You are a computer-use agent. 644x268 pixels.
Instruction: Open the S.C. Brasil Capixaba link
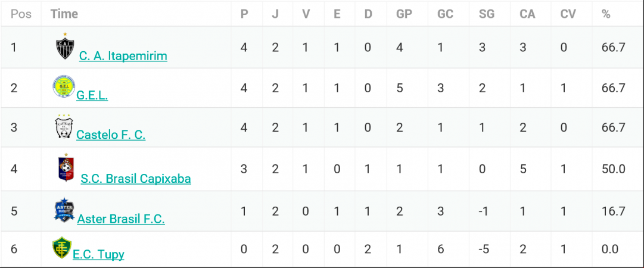(136, 179)
